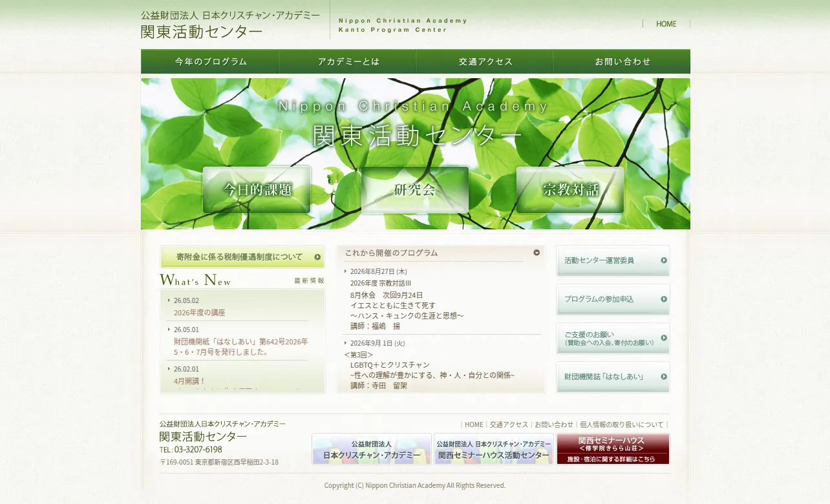The image size is (830, 504).
Task: Click the arrow icon on 財団機関誌「はなしあい」
Action: point(664,377)
